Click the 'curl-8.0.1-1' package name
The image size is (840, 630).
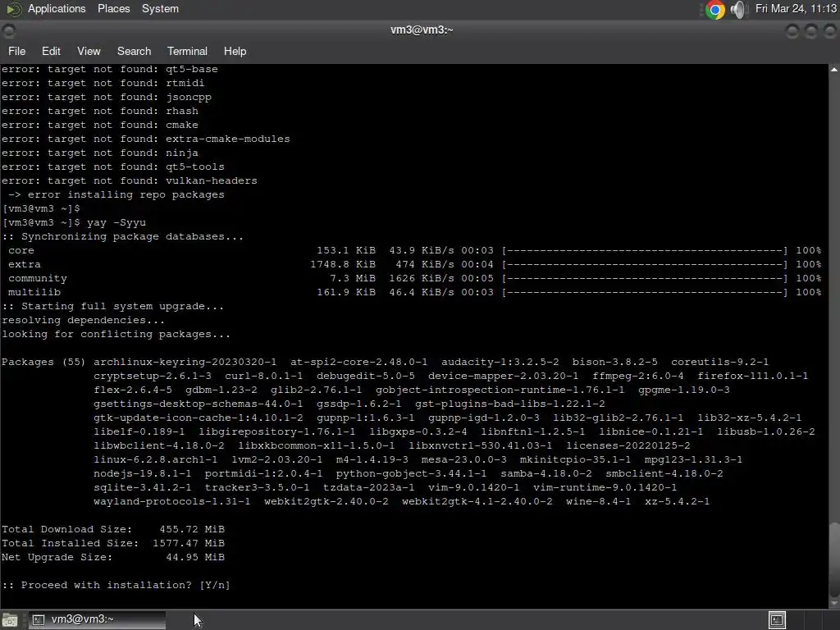click(263, 376)
